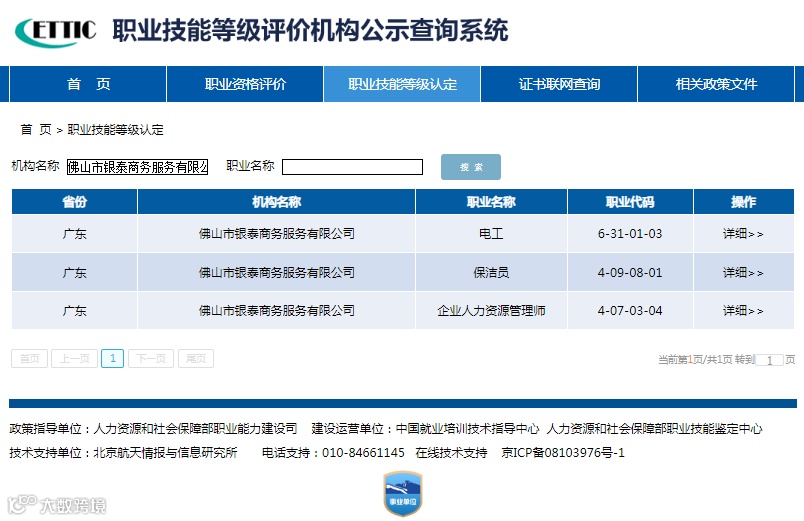Click the support phone 010-84661145
804x521 pixels.
(x=363, y=453)
